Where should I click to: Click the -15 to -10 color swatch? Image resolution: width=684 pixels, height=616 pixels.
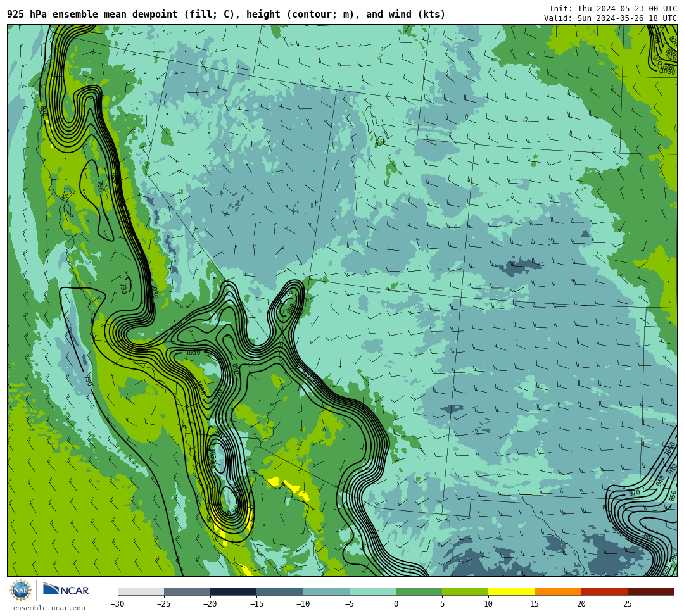coord(280,591)
